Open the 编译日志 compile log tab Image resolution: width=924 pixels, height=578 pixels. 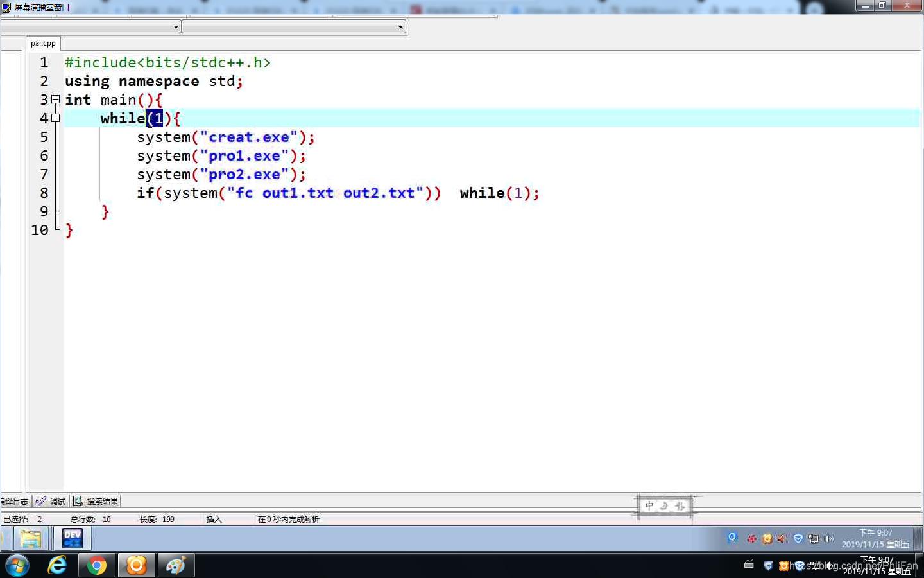point(15,501)
